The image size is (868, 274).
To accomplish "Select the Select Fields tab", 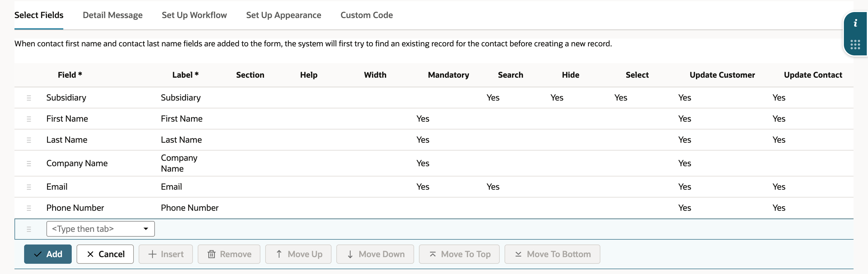I will pyautogui.click(x=39, y=15).
